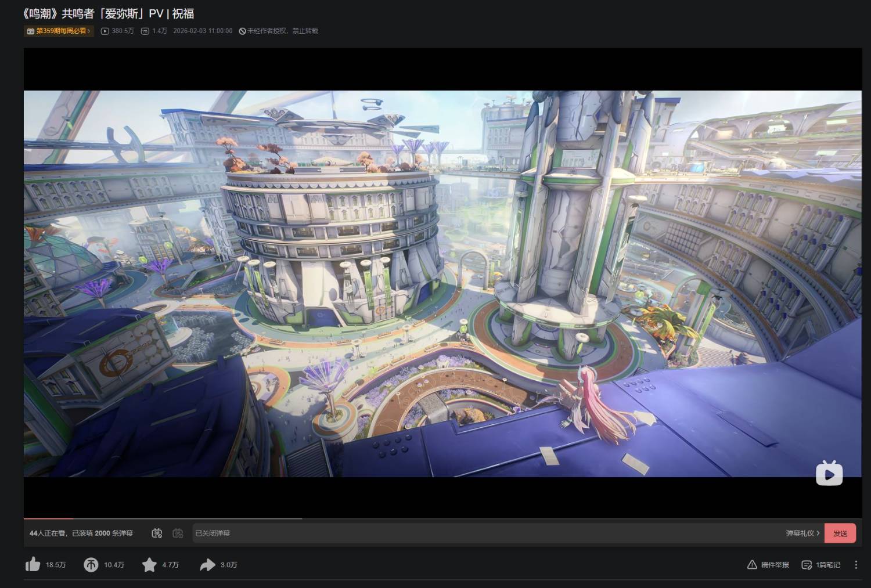This screenshot has width=871, height=588.
Task: Click the play count icon beside 380.5万
Action: tap(105, 31)
